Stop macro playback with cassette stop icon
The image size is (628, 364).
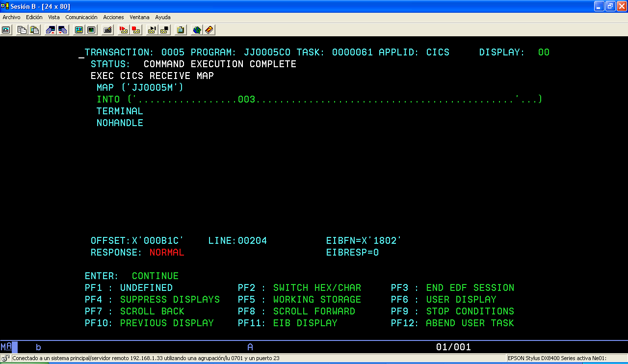[163, 30]
